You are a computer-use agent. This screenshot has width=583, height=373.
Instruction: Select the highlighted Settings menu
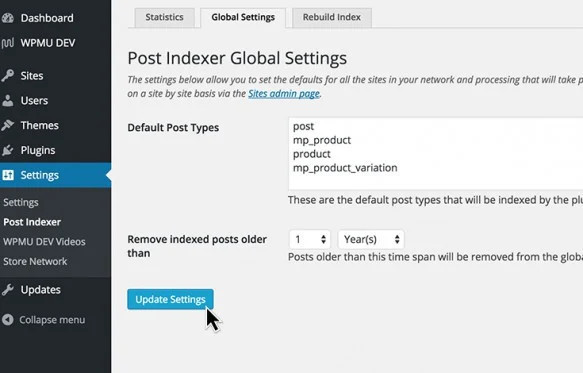pyautogui.click(x=55, y=175)
